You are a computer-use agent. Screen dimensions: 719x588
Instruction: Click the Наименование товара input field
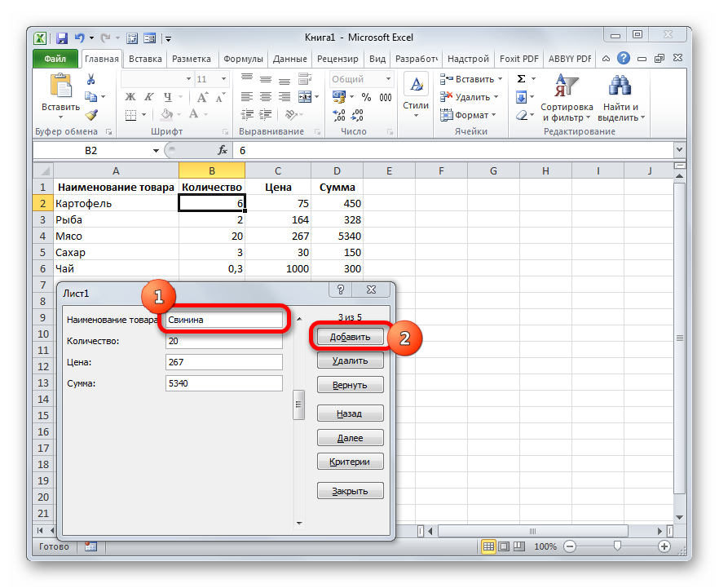point(223,321)
